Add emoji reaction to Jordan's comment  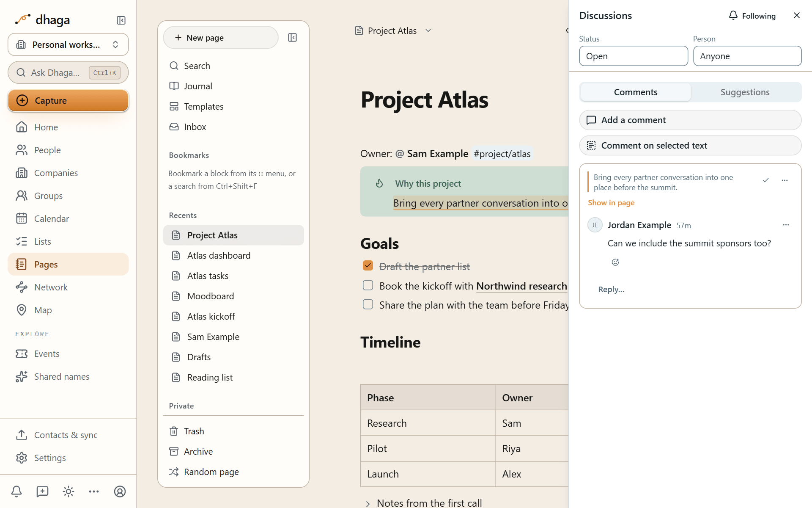tap(615, 262)
